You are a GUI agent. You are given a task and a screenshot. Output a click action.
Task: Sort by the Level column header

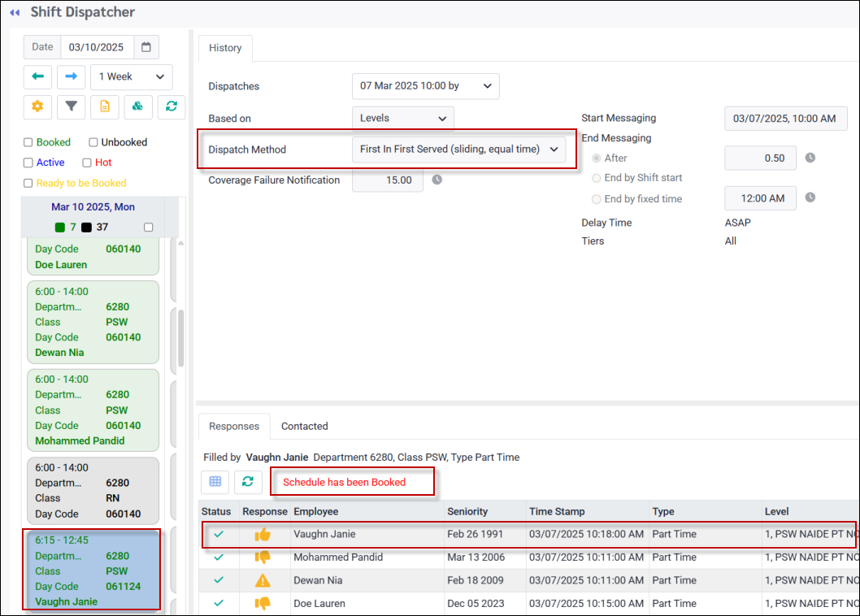(810, 511)
